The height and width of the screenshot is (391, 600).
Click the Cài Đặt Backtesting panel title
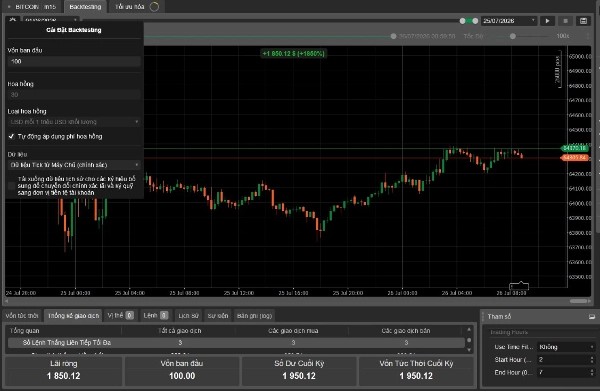(x=74, y=30)
